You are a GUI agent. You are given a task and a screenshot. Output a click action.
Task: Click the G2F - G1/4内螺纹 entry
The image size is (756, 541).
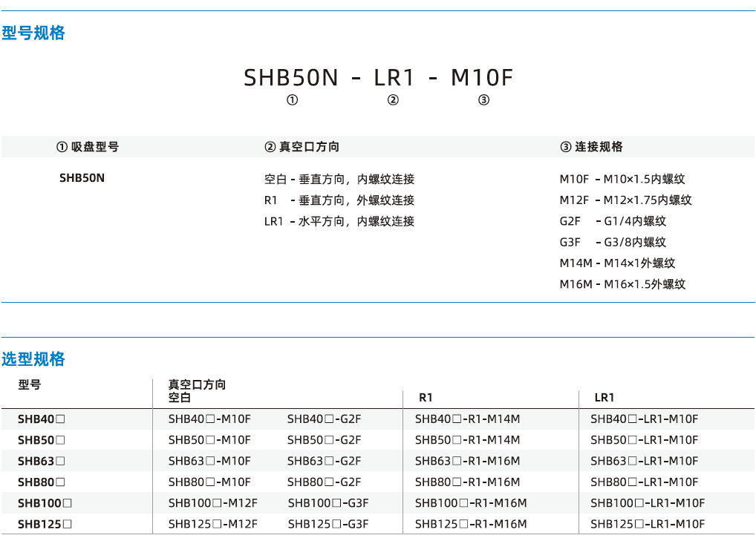click(x=613, y=221)
